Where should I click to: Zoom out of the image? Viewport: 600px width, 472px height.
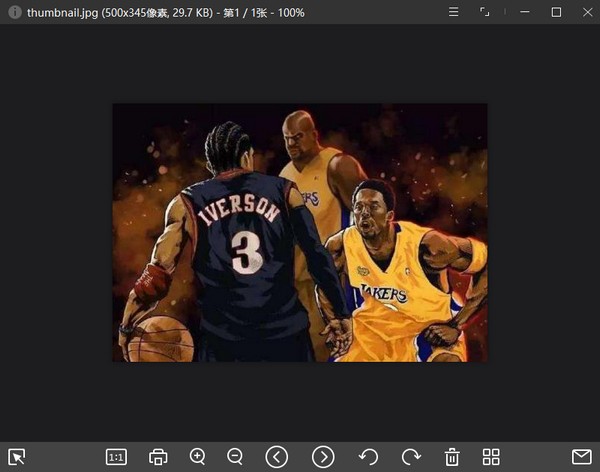pyautogui.click(x=235, y=457)
